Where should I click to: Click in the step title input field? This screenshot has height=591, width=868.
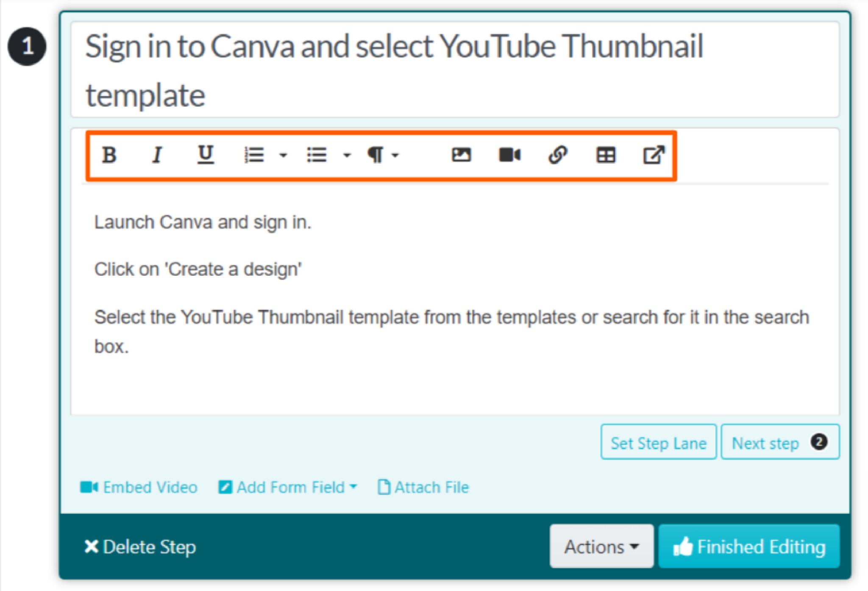click(x=453, y=70)
